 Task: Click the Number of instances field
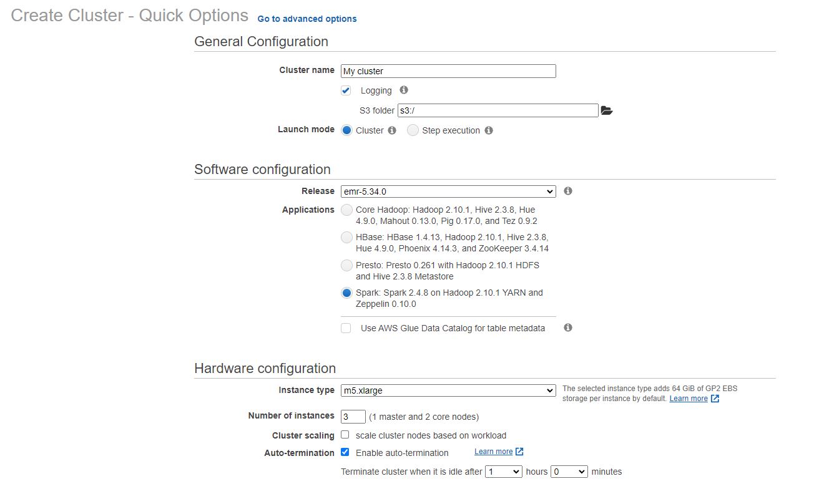353,416
